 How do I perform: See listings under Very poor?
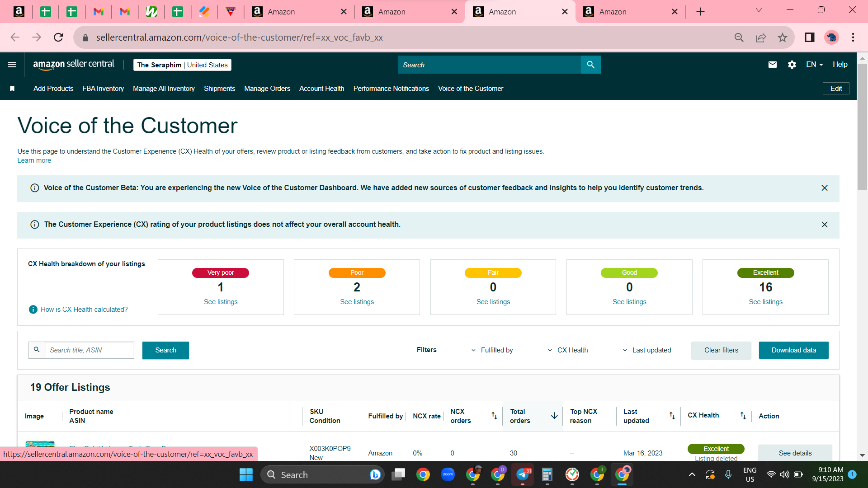(221, 302)
